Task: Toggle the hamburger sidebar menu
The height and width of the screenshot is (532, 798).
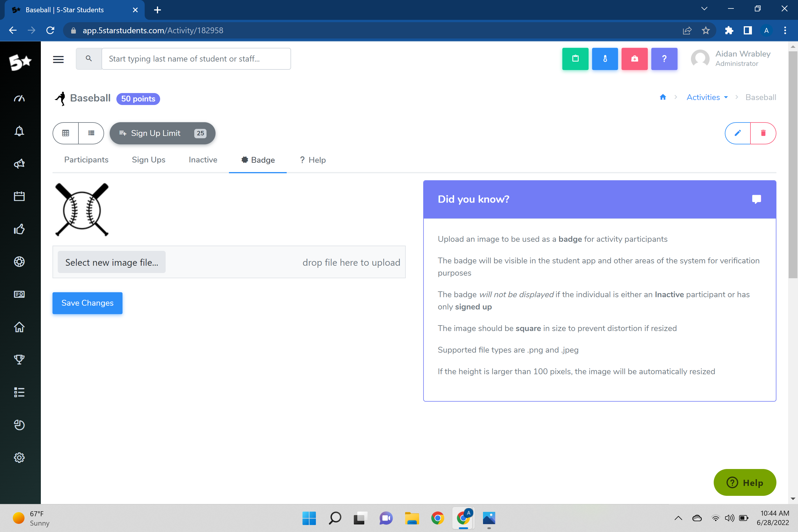Action: click(x=58, y=60)
